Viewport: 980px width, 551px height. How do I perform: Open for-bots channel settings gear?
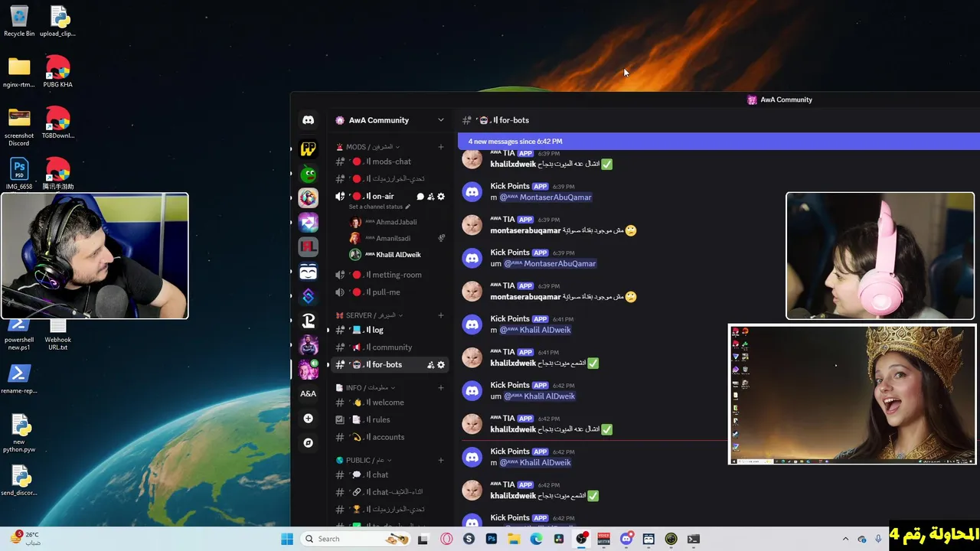[441, 365]
